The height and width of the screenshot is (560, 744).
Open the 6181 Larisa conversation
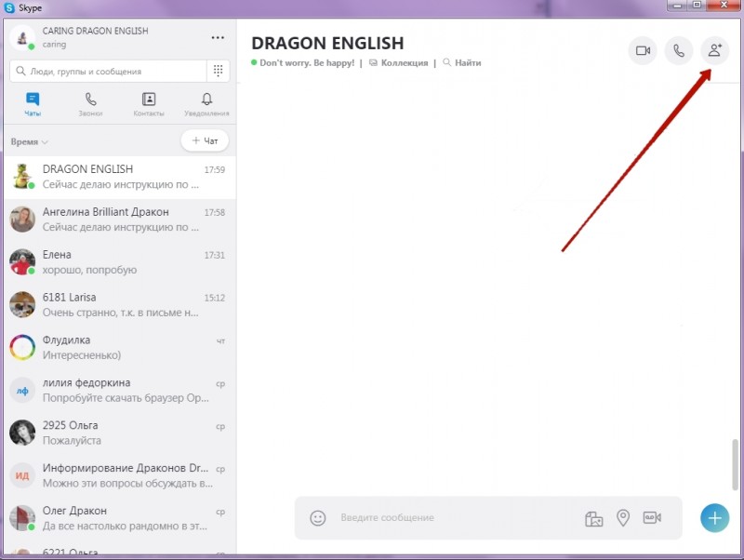(x=120, y=305)
